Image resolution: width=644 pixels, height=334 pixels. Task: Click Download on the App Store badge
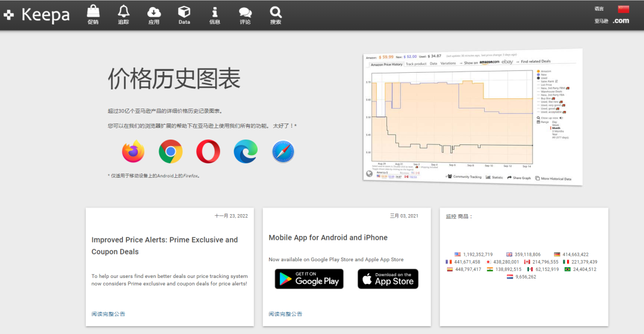tap(388, 279)
